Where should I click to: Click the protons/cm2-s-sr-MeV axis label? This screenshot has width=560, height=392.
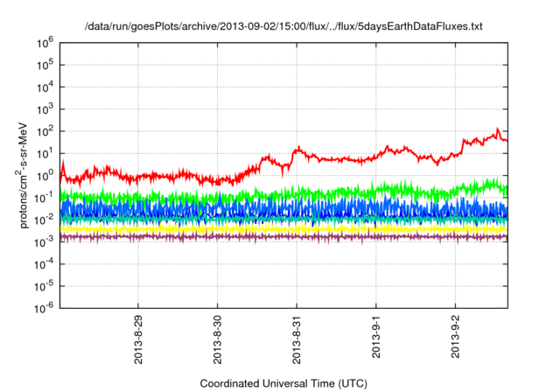click(x=22, y=175)
